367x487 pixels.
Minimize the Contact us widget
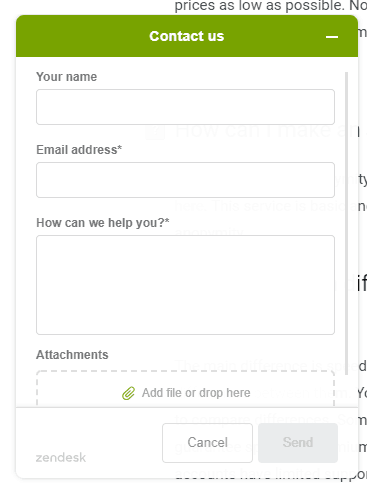click(x=332, y=37)
